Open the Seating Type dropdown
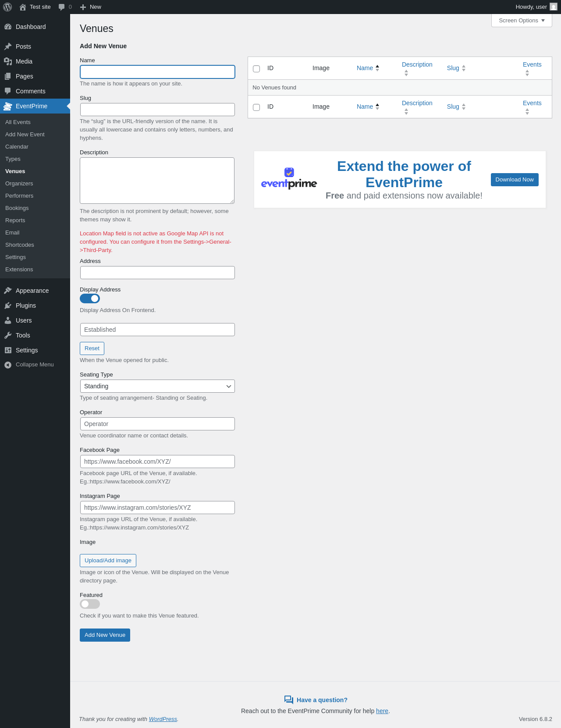This screenshot has height=728, width=561. pos(157,386)
